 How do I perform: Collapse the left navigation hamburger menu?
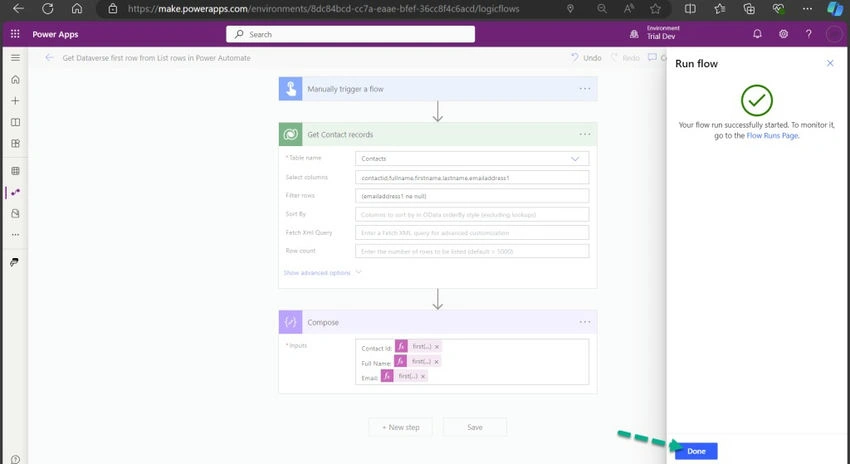[15, 57]
